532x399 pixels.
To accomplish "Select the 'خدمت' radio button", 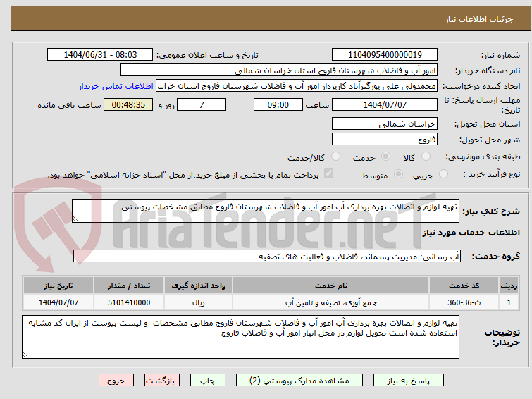I will [x=385, y=156].
